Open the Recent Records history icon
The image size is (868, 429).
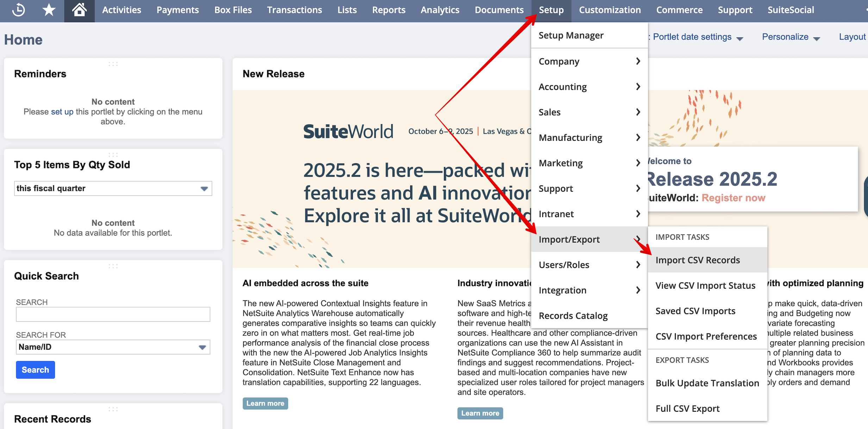pos(18,10)
